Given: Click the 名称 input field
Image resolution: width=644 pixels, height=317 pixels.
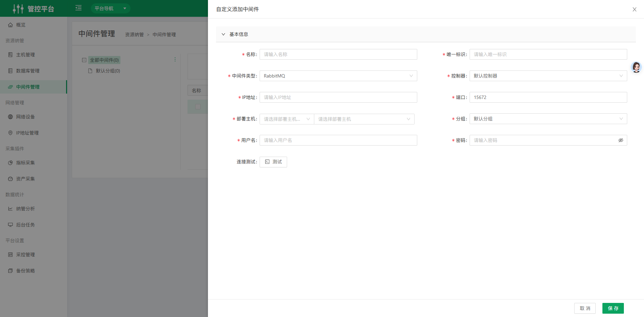Looking at the screenshot, I should click(x=338, y=54).
